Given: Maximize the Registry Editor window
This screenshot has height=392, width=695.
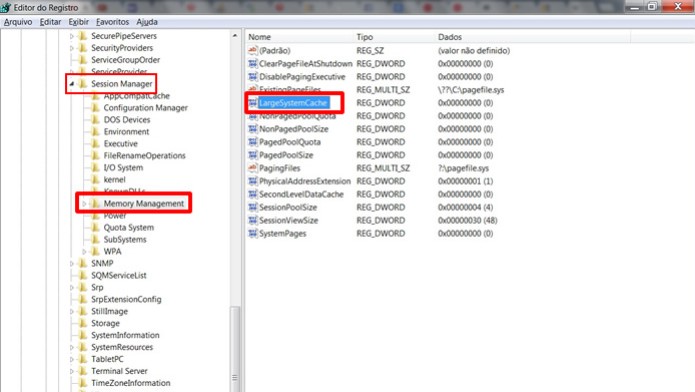Looking at the screenshot, I should tap(652, 6).
